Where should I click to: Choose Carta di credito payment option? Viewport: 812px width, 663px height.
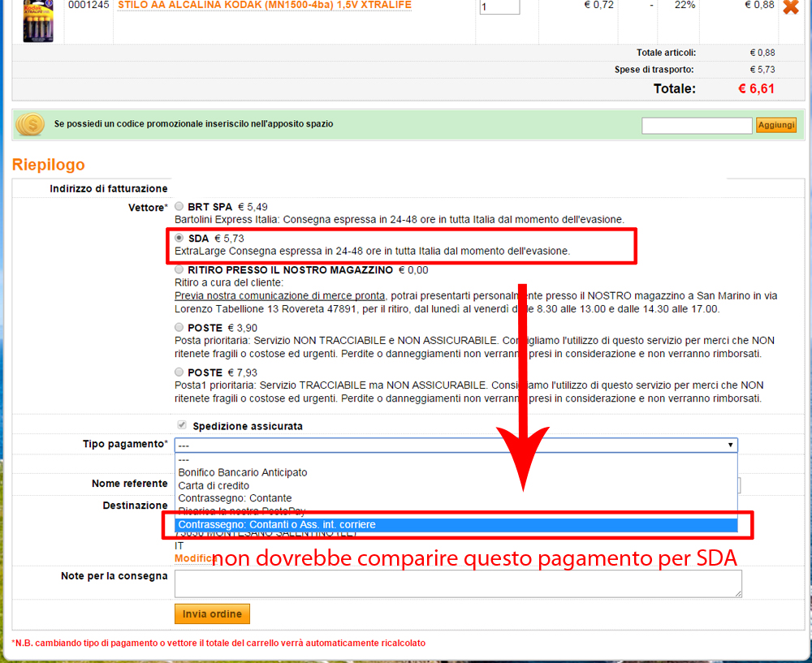tap(456, 485)
